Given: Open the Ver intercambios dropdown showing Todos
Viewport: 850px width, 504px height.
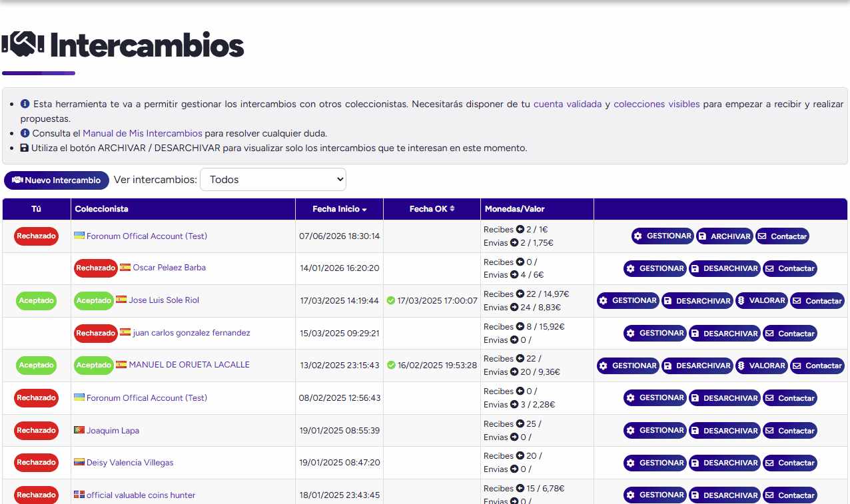Looking at the screenshot, I should [x=273, y=180].
